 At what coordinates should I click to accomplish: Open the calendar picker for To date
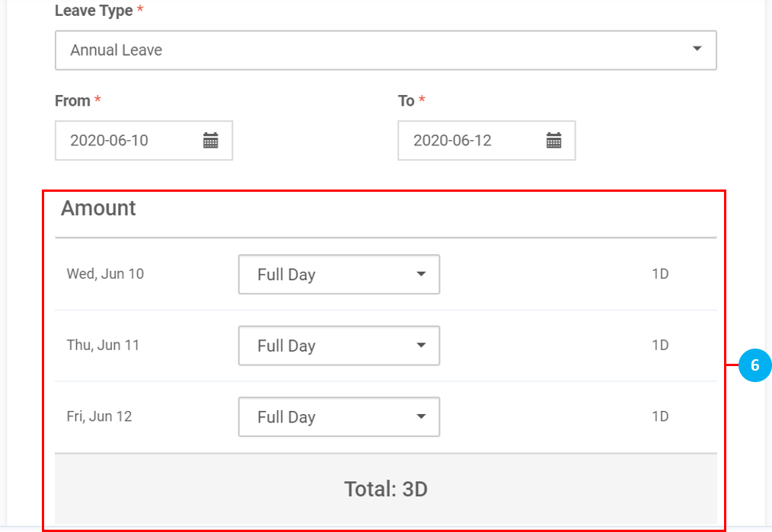tap(554, 141)
